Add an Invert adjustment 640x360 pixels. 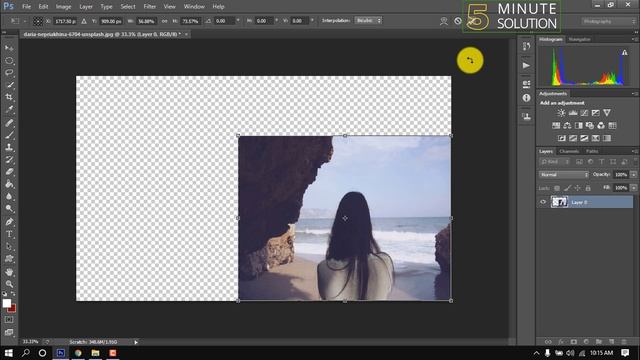(x=562, y=138)
